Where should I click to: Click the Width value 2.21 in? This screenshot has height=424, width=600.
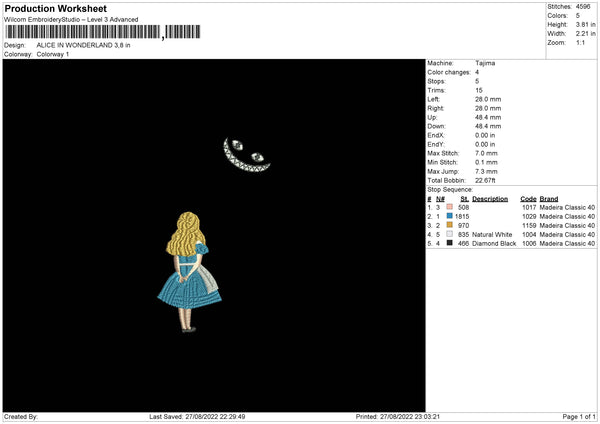pyautogui.click(x=585, y=34)
